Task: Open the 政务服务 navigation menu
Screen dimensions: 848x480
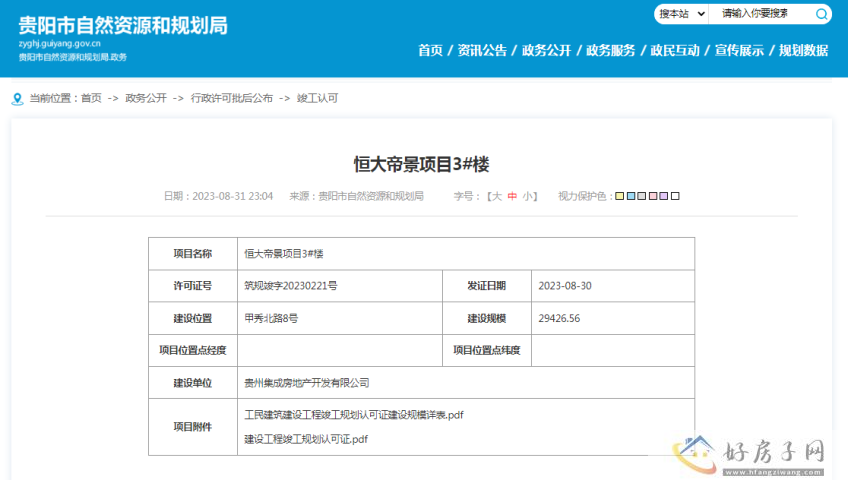Action: (x=611, y=51)
